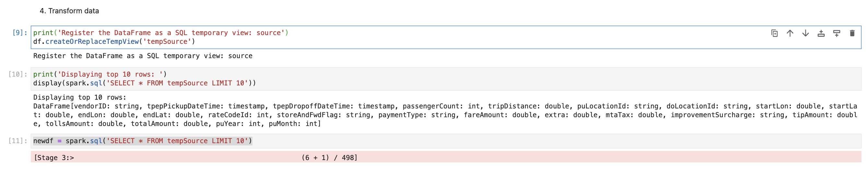
Task: Place cursor on the newdf variable
Action: tap(43, 141)
